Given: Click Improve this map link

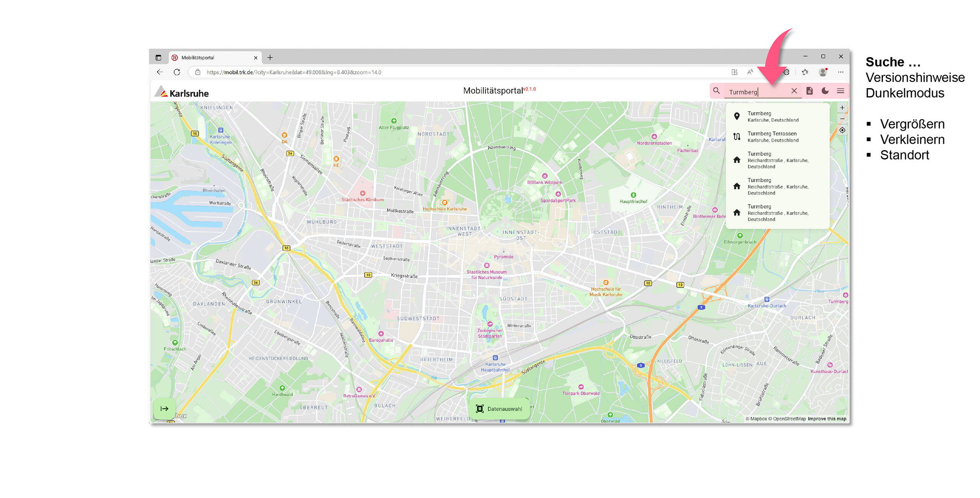Looking at the screenshot, I should tap(827, 419).
